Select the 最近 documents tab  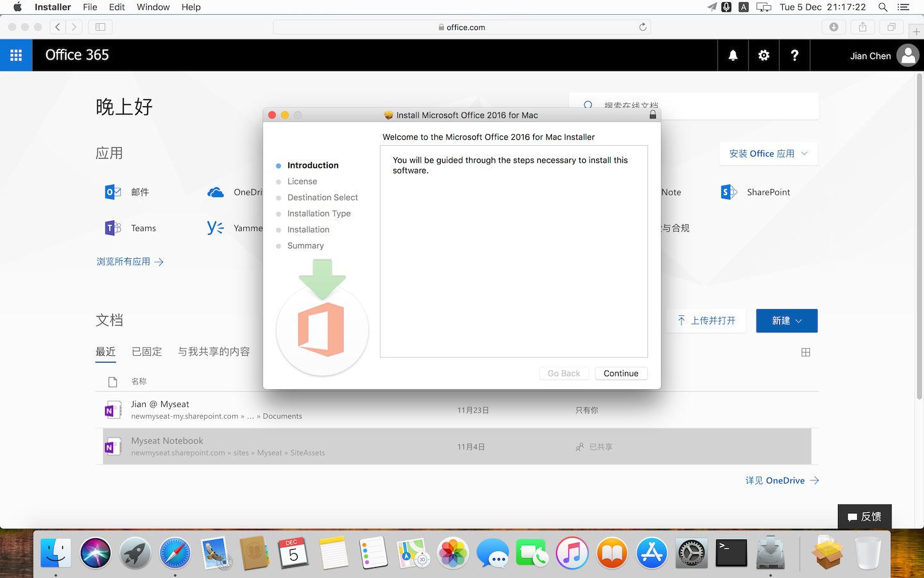(106, 351)
